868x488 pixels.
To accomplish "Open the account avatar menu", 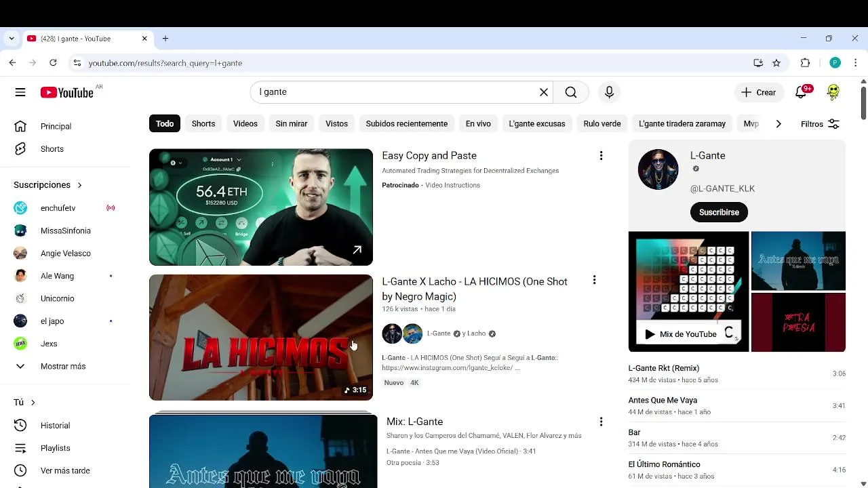I will pyautogui.click(x=833, y=92).
